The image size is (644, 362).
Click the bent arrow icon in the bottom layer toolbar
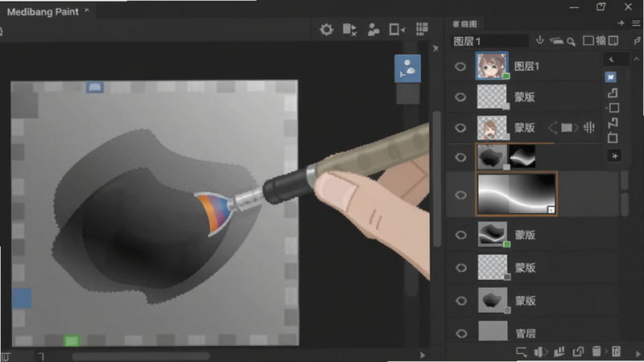coord(522,352)
